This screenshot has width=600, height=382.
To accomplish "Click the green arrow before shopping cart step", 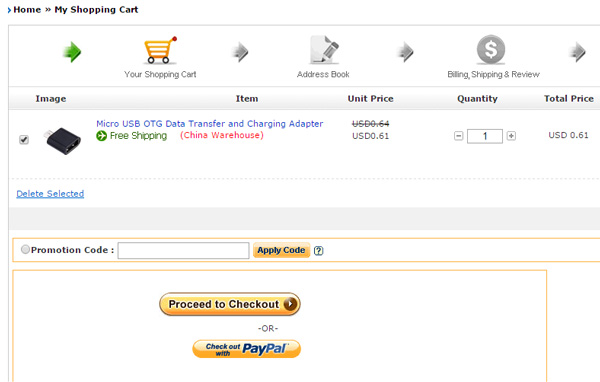I will 72,52.
